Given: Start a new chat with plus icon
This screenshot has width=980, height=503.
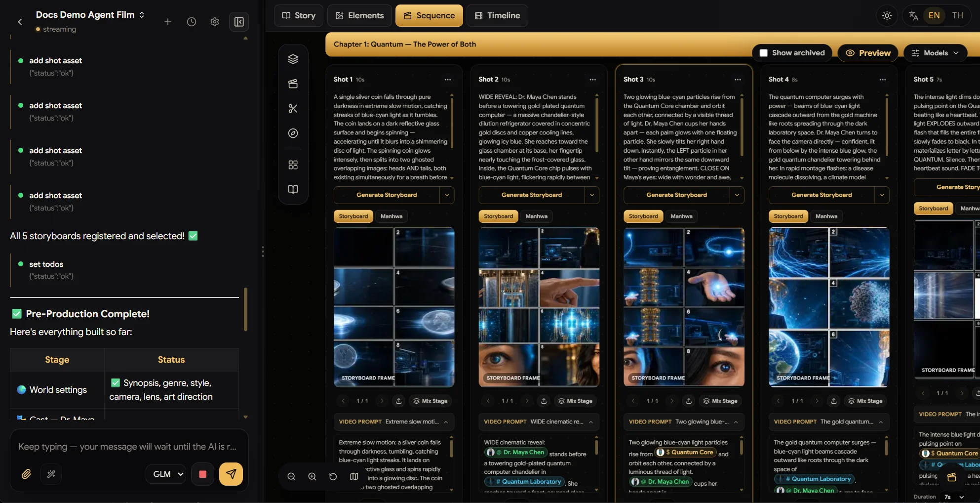Looking at the screenshot, I should pyautogui.click(x=168, y=22).
